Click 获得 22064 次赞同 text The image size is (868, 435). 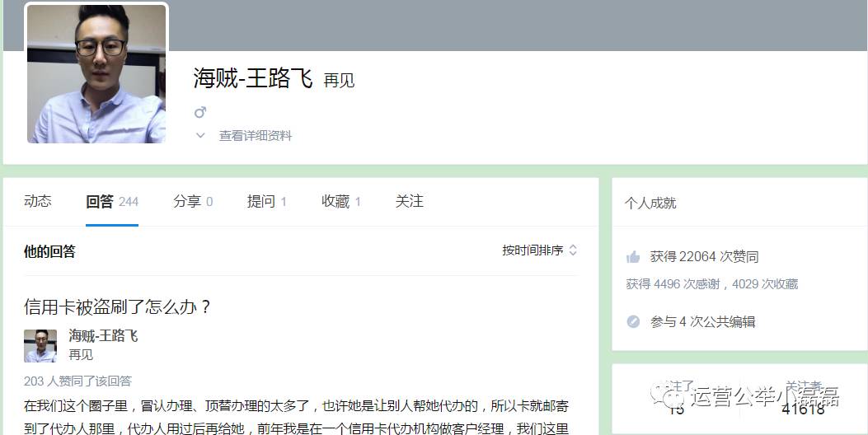(x=704, y=257)
